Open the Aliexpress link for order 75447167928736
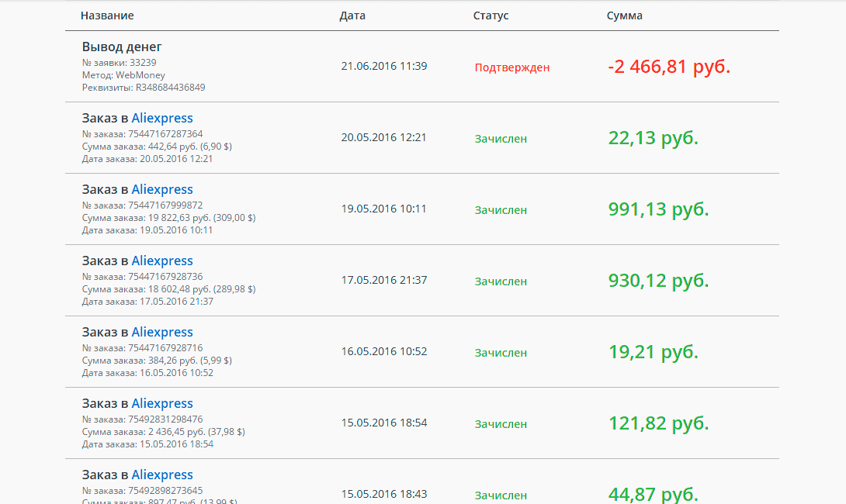Screen dimensions: 846x504 click(162, 261)
